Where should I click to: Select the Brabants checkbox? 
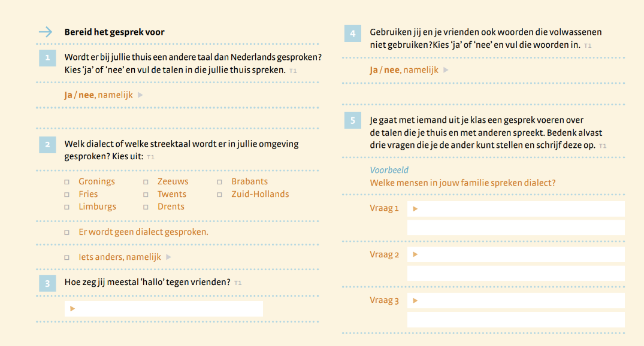tap(219, 182)
